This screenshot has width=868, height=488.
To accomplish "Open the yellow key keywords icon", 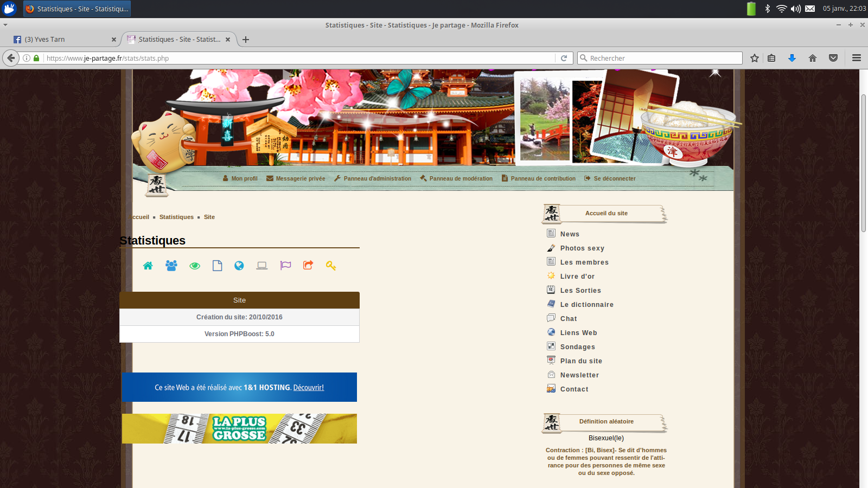I will (x=331, y=266).
